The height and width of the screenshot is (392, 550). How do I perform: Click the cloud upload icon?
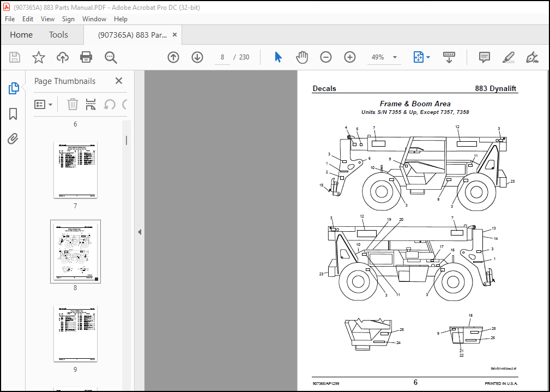(63, 57)
